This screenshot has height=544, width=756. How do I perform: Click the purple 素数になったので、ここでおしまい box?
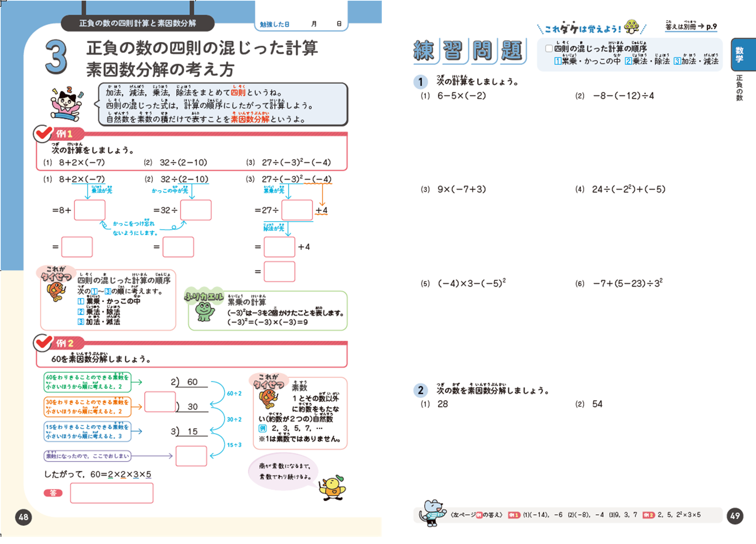[x=87, y=456]
